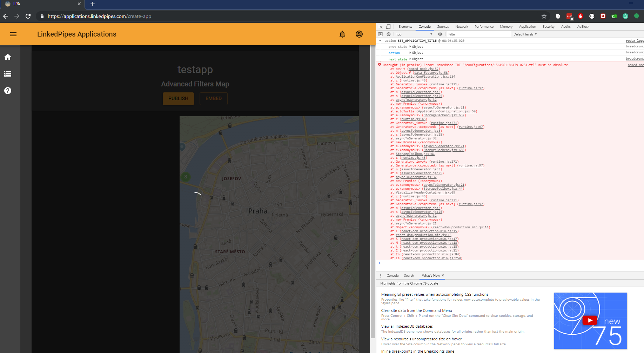This screenshot has width=644, height=353.
Task: Open a new browser tab
Action: point(93,4)
